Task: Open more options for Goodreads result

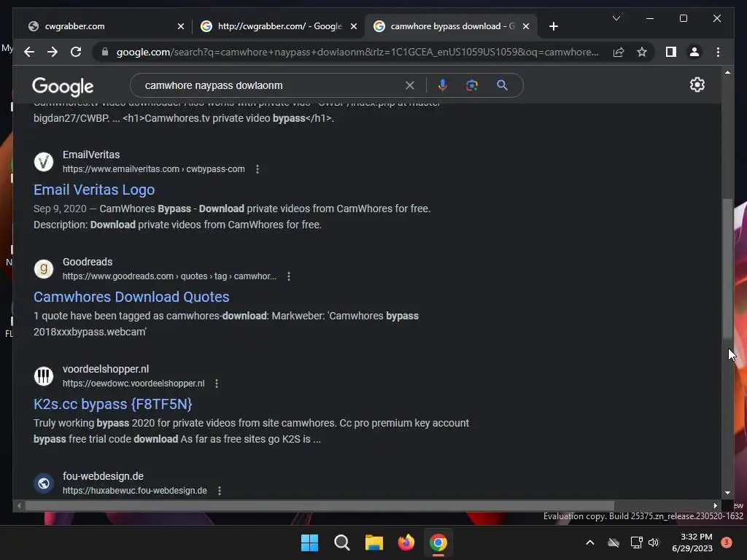Action: point(289,276)
